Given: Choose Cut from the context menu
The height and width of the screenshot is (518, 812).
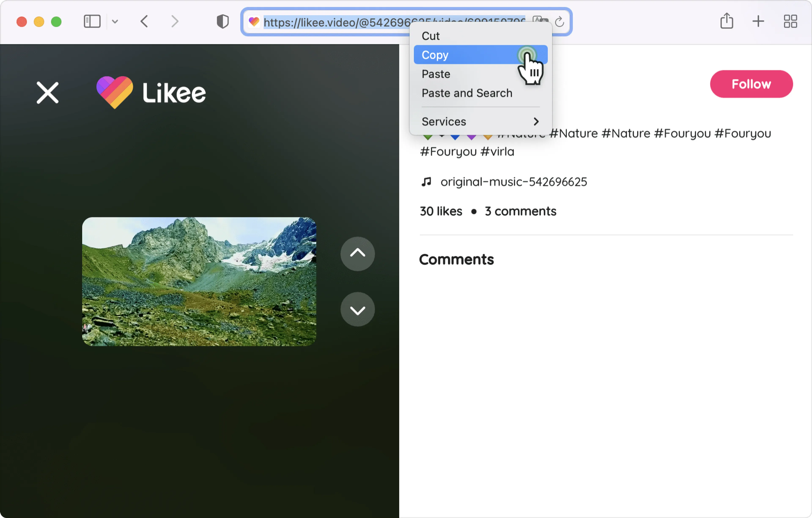Looking at the screenshot, I should [x=431, y=36].
